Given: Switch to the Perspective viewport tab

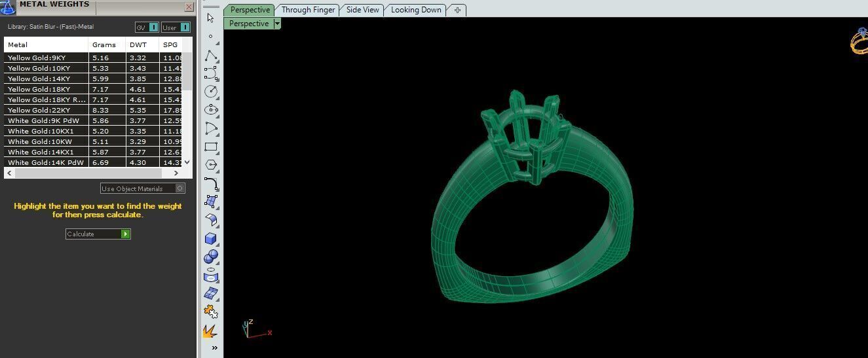Looking at the screenshot, I should (x=250, y=10).
